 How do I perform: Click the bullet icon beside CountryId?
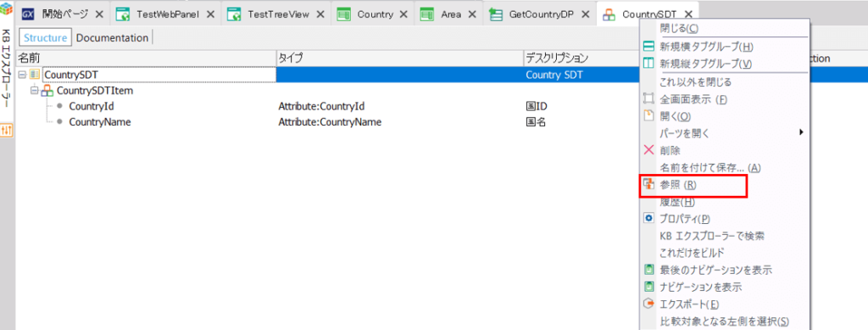[60, 106]
